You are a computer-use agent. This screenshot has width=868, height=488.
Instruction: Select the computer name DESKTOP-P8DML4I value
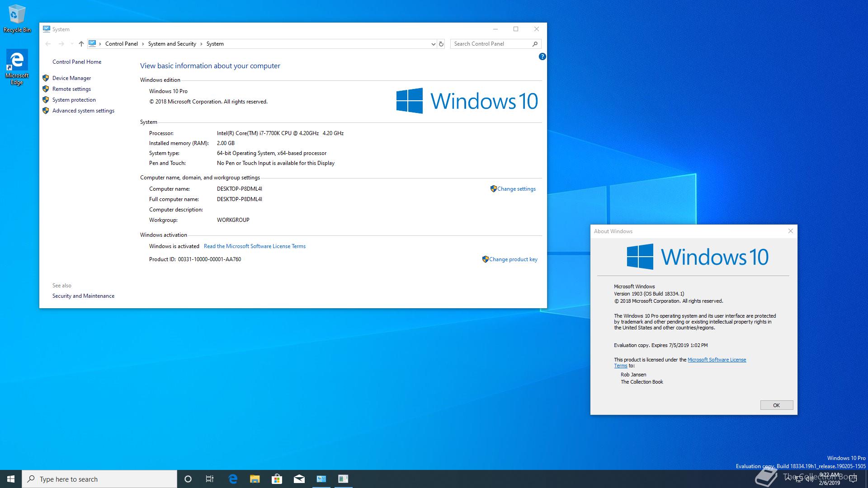[240, 189]
